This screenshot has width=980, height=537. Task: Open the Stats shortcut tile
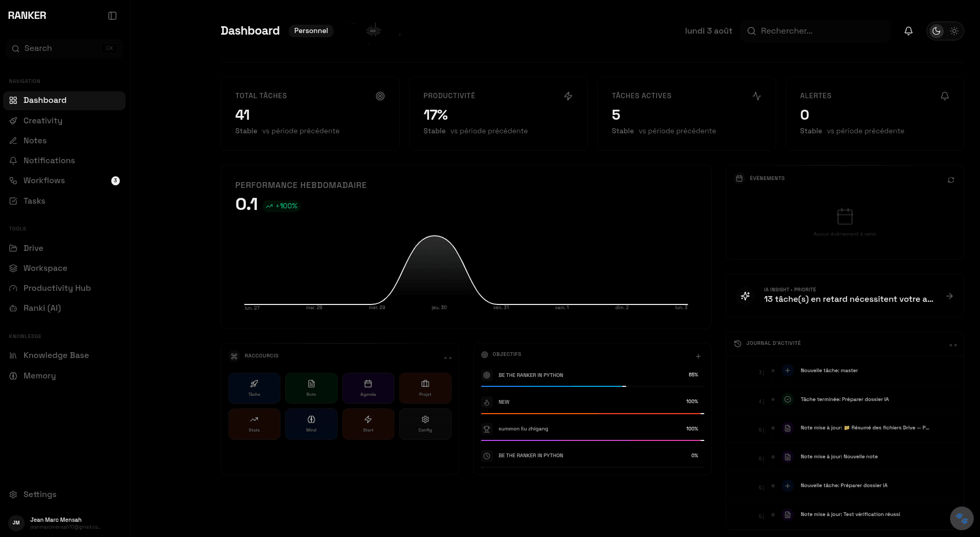click(x=254, y=424)
